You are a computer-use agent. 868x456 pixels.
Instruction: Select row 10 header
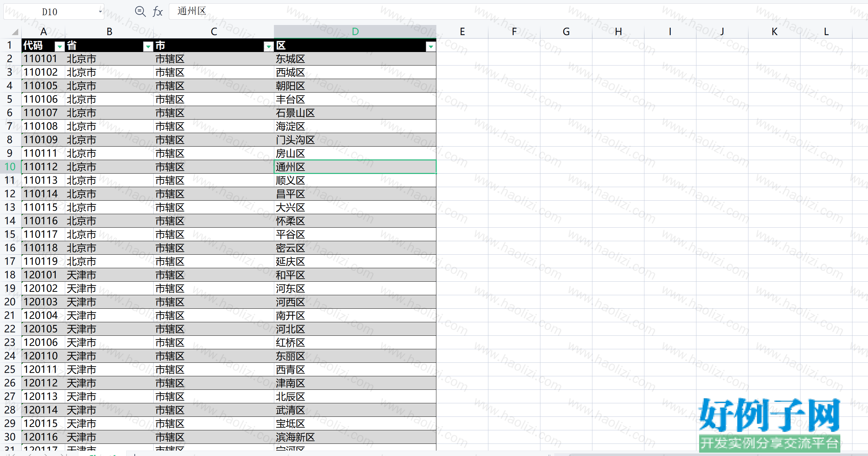pyautogui.click(x=10, y=167)
